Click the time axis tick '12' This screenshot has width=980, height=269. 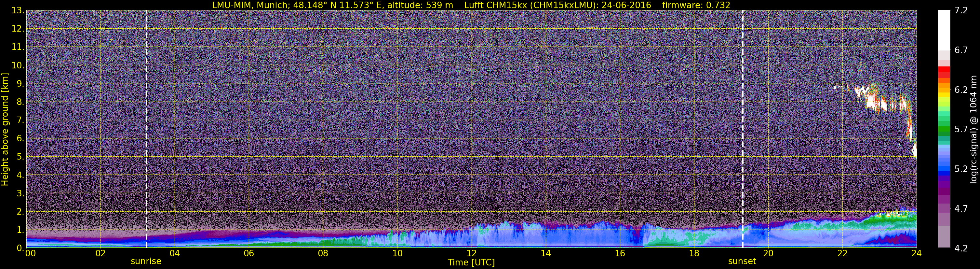point(471,253)
